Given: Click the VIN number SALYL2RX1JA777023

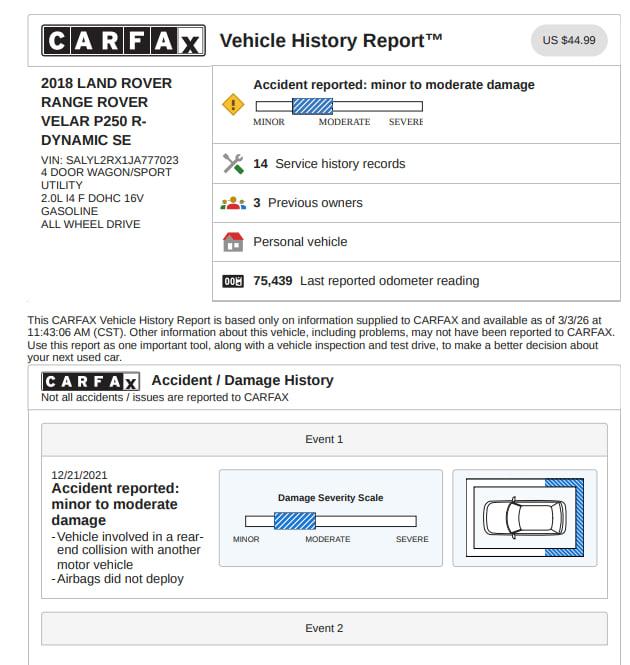Looking at the screenshot, I should pos(122,160).
